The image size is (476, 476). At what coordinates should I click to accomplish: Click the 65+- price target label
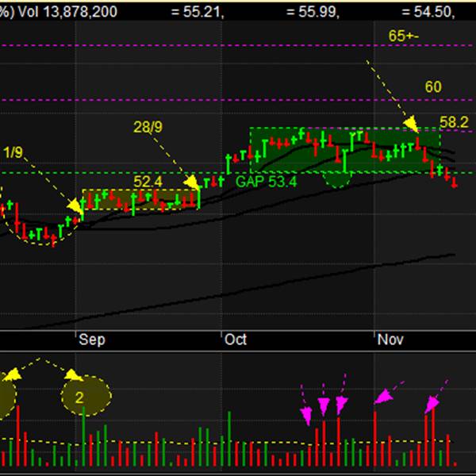[x=404, y=36]
